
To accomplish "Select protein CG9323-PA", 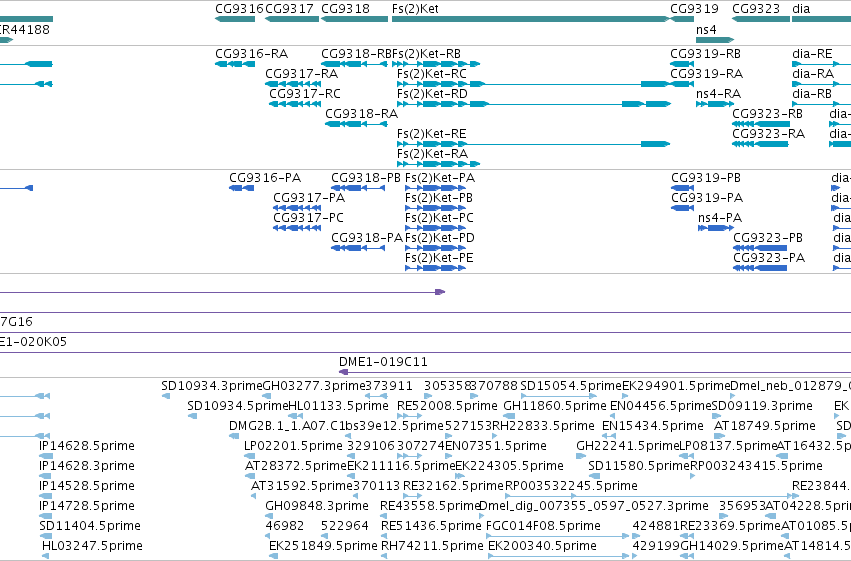I will click(760, 269).
